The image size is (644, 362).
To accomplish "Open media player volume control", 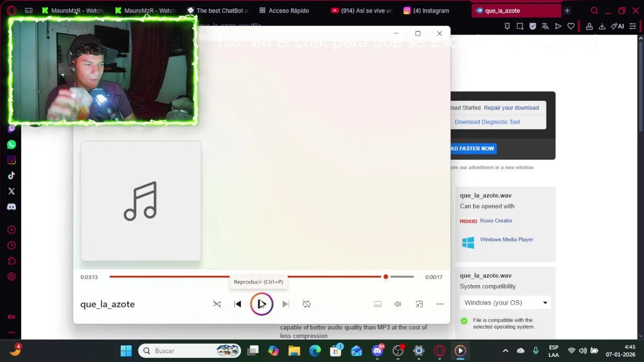I will 398,304.
